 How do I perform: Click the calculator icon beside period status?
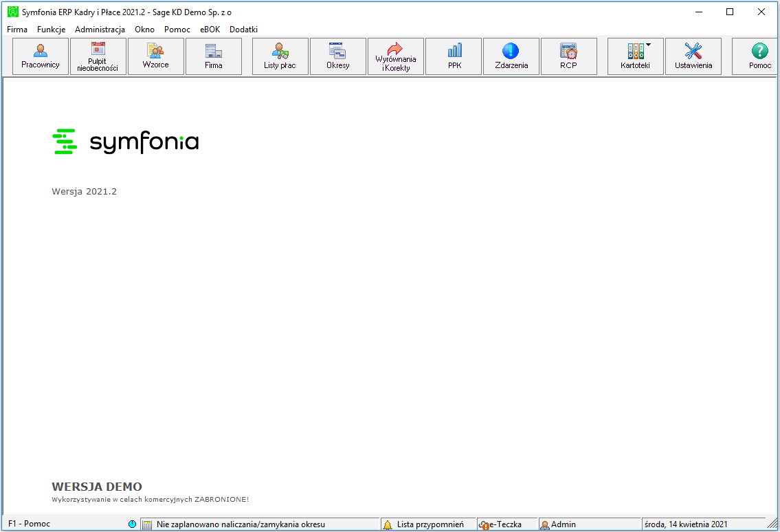147,524
